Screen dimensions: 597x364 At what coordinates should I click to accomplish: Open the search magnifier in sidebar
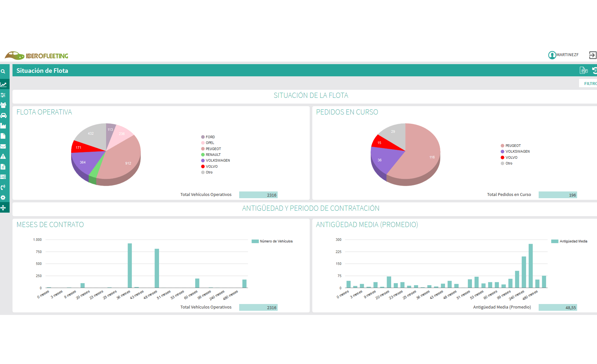click(3, 72)
